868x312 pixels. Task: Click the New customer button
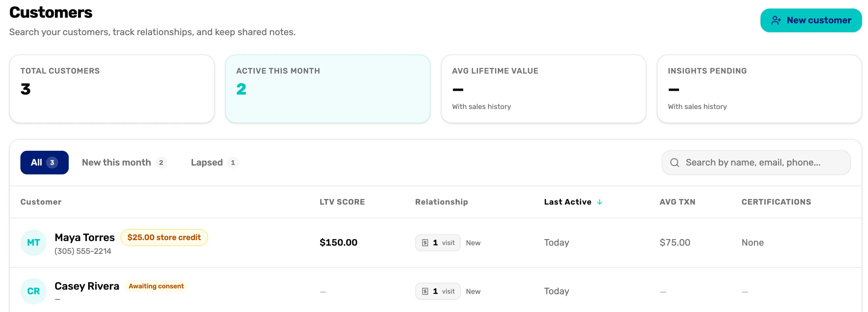[811, 20]
